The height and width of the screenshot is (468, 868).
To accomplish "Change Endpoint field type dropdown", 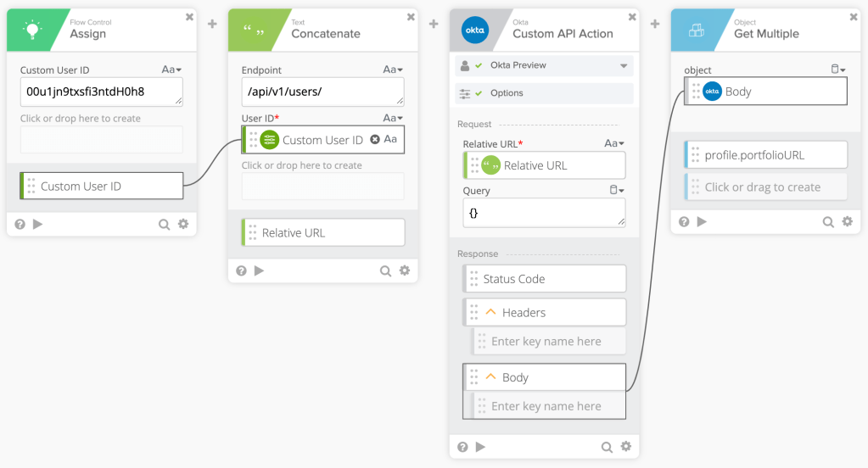I will click(395, 70).
